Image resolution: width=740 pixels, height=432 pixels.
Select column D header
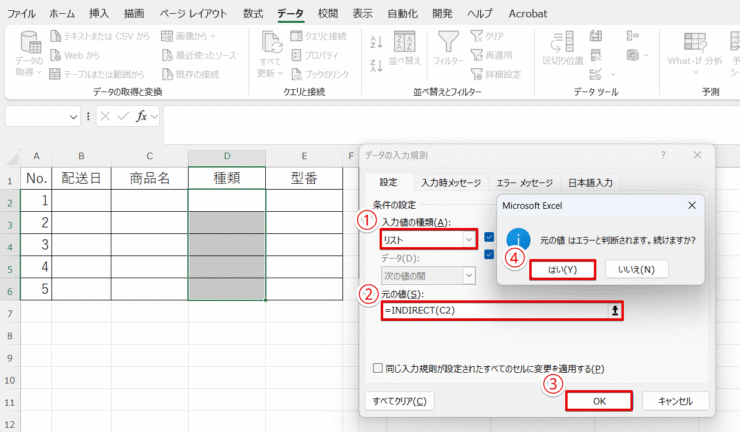tap(227, 156)
